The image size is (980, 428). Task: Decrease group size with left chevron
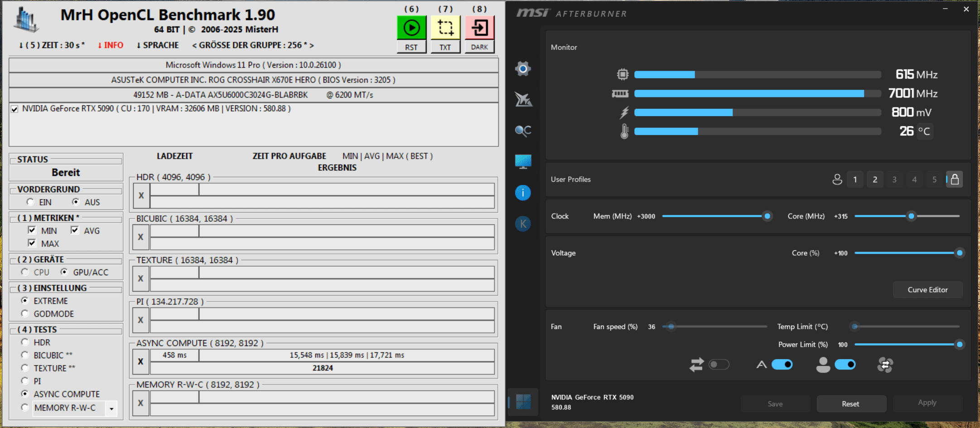coord(194,45)
